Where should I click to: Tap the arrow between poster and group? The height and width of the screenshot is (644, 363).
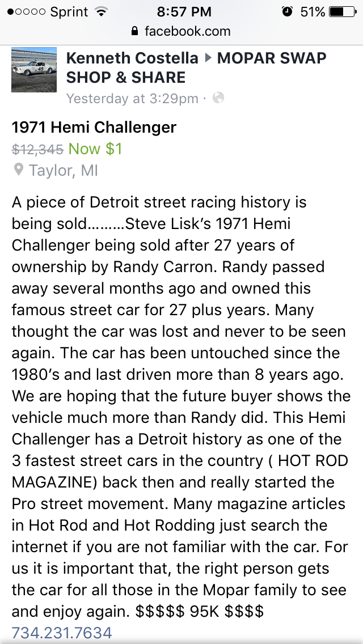pos(208,58)
